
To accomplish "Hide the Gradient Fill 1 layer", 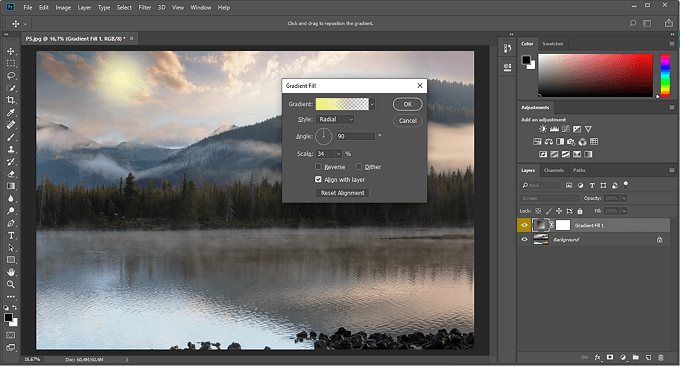I will [524, 225].
